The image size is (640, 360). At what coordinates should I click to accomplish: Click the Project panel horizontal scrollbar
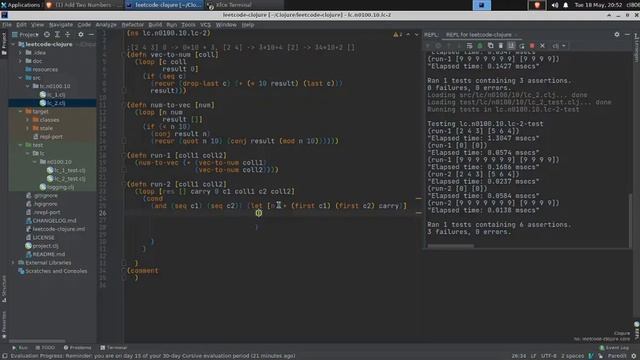37,340
